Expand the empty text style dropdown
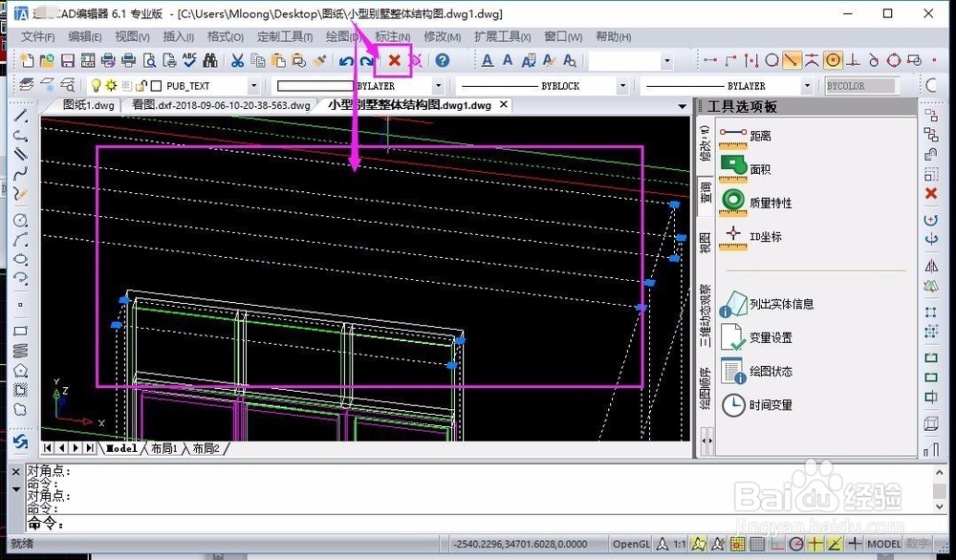 click(x=667, y=60)
